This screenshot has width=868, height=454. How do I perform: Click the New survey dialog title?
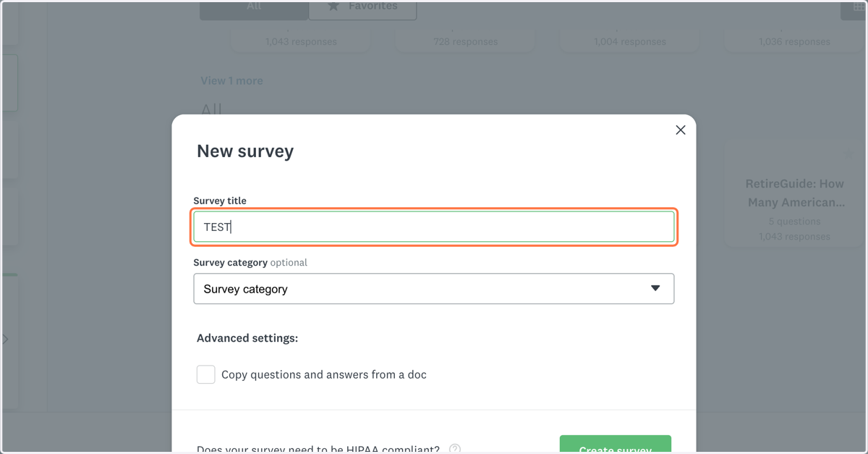(245, 151)
